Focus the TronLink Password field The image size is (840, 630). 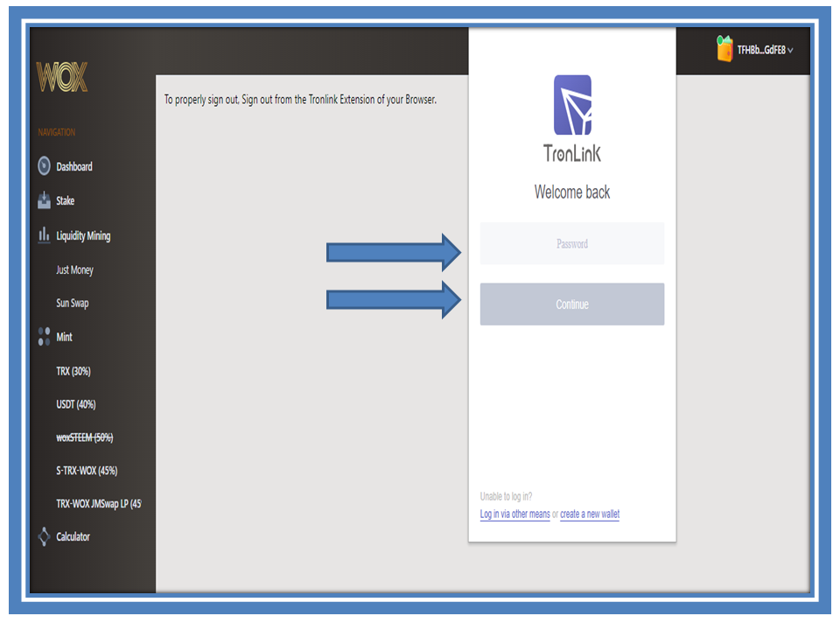click(572, 244)
